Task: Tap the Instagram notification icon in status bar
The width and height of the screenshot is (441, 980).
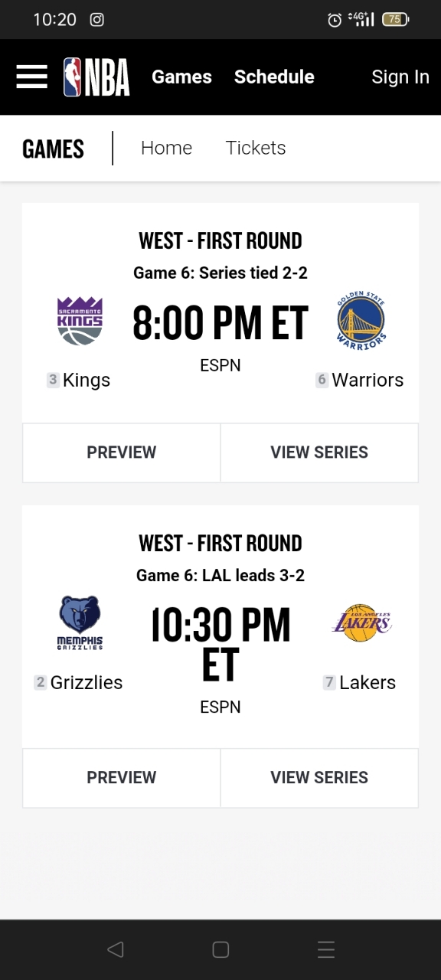Action: click(x=97, y=20)
